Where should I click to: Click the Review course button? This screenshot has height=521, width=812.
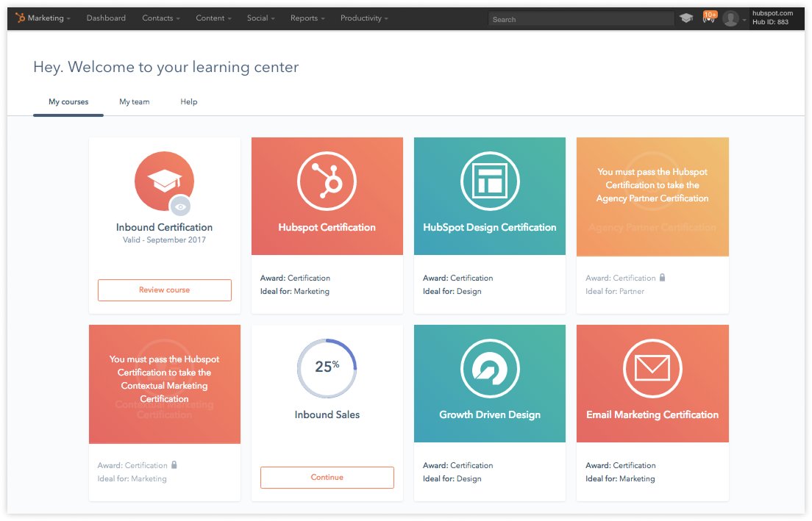click(x=165, y=290)
